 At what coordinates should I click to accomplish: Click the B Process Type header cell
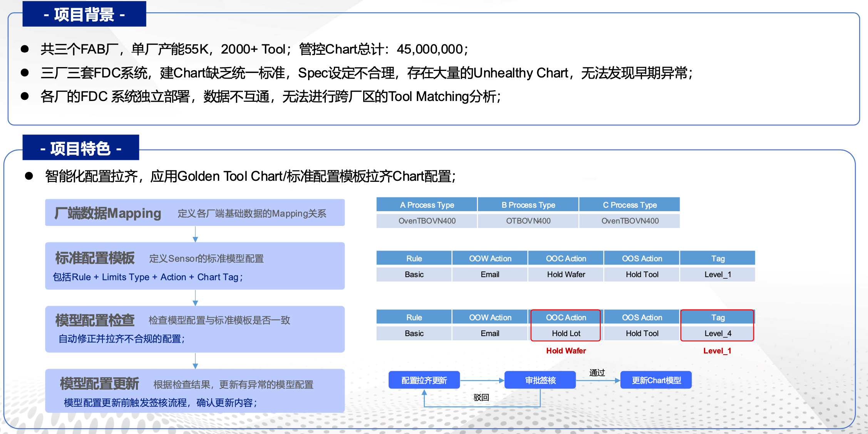528,205
